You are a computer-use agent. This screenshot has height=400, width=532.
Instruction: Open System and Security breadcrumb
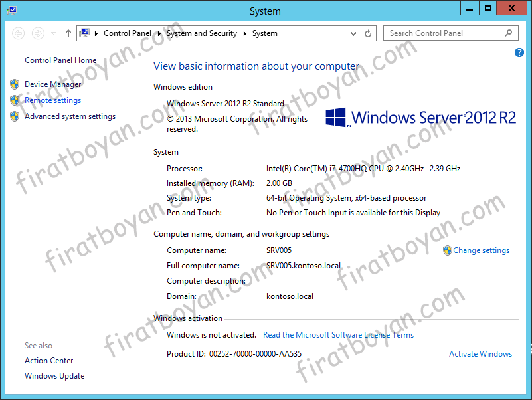pyautogui.click(x=201, y=33)
